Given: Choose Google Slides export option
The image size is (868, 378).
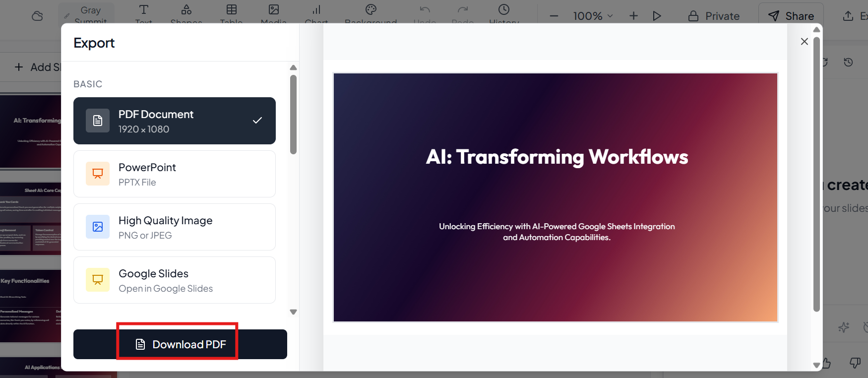Looking at the screenshot, I should point(175,280).
